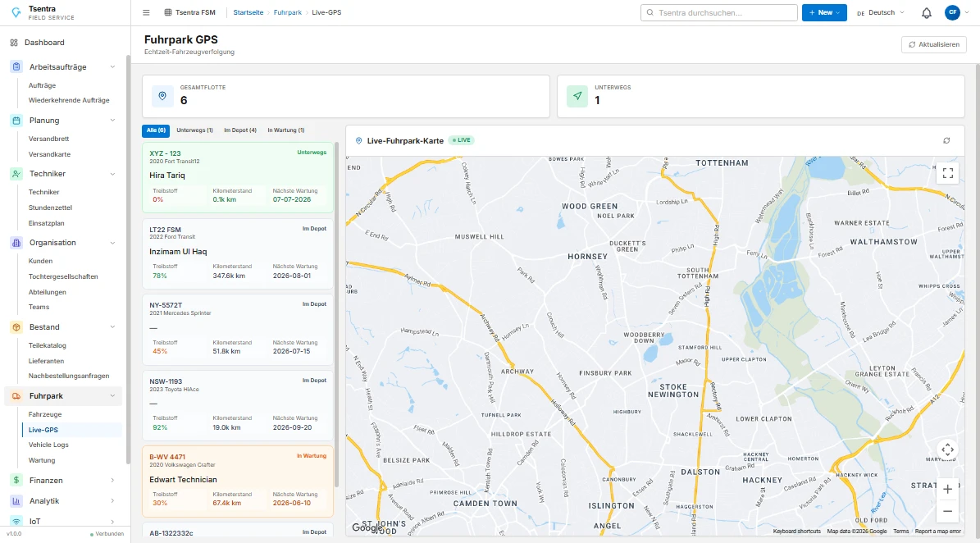Open the notifications bell
Viewport: 980px width, 543px height.
[x=927, y=12]
